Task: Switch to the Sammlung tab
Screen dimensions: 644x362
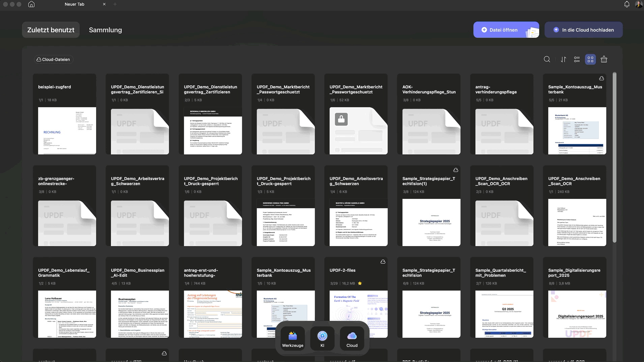Action: pyautogui.click(x=106, y=30)
